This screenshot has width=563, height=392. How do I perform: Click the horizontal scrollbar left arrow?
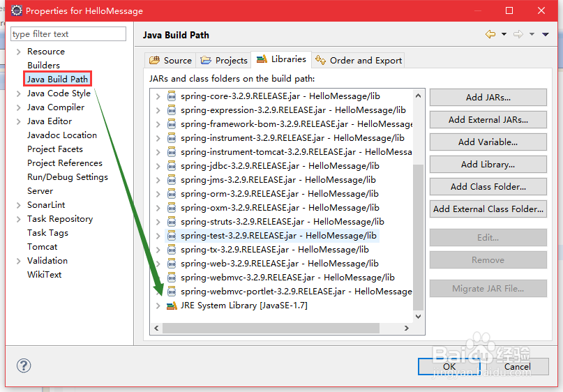tap(156, 328)
